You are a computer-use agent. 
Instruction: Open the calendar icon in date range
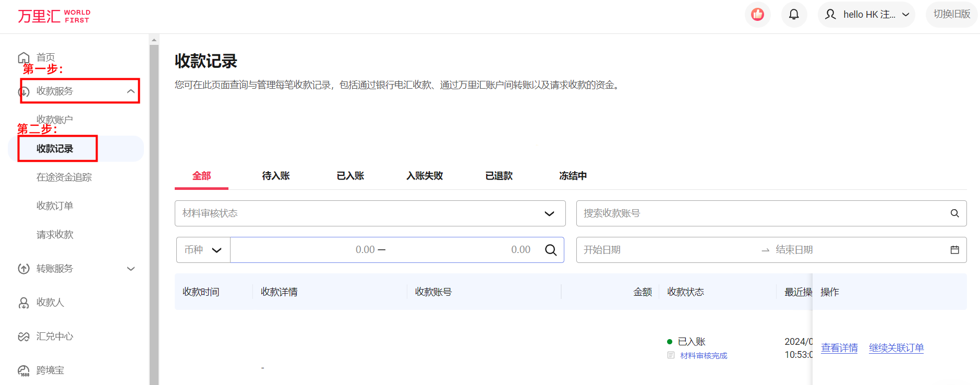[x=954, y=250]
